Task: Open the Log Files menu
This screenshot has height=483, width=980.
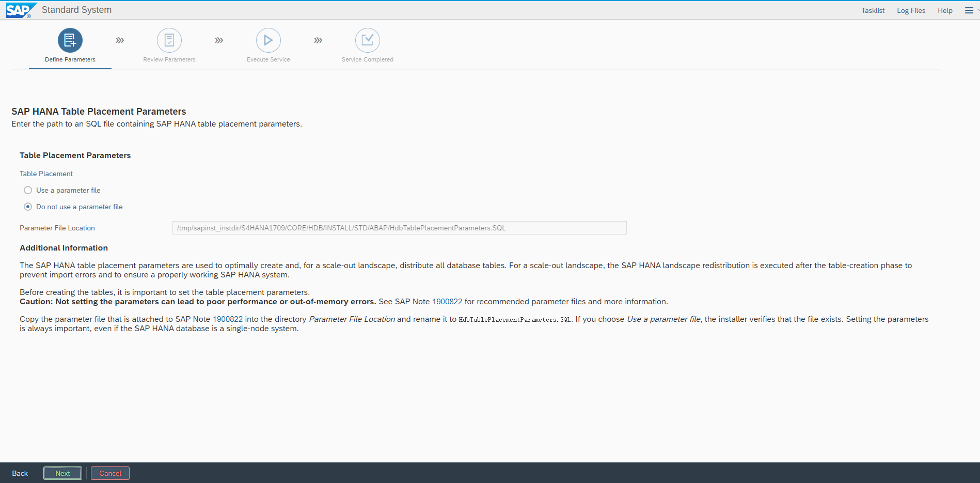Action: [911, 10]
